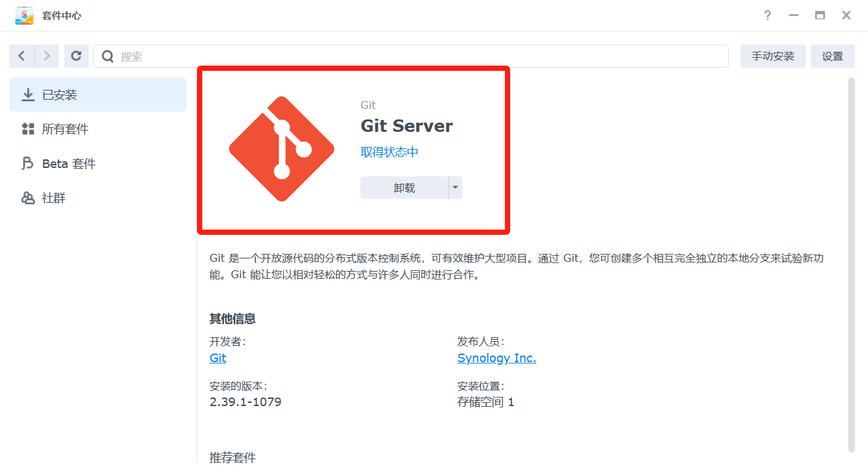The height and width of the screenshot is (473, 868).
Task: Click the large Git Server logo
Action: 281,149
